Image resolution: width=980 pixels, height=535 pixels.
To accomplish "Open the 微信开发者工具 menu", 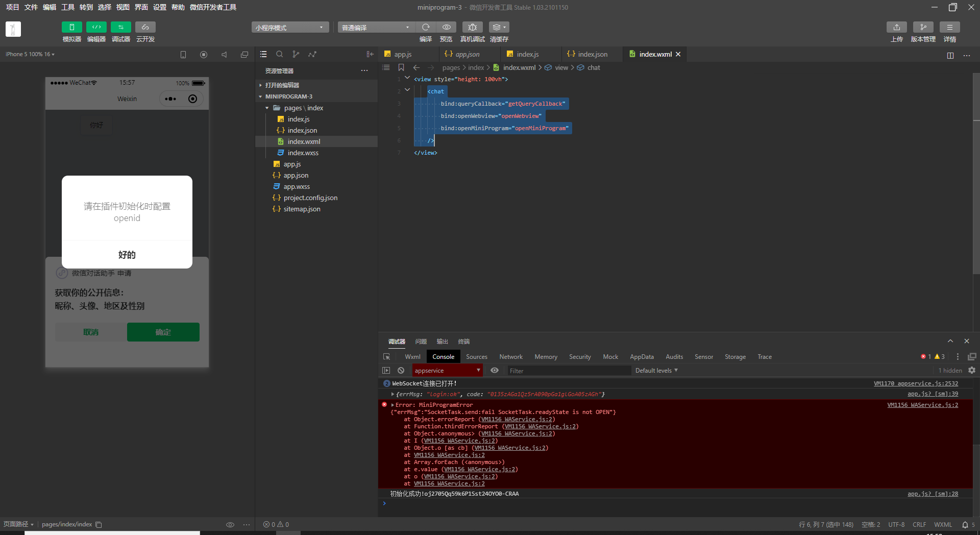I will click(213, 7).
